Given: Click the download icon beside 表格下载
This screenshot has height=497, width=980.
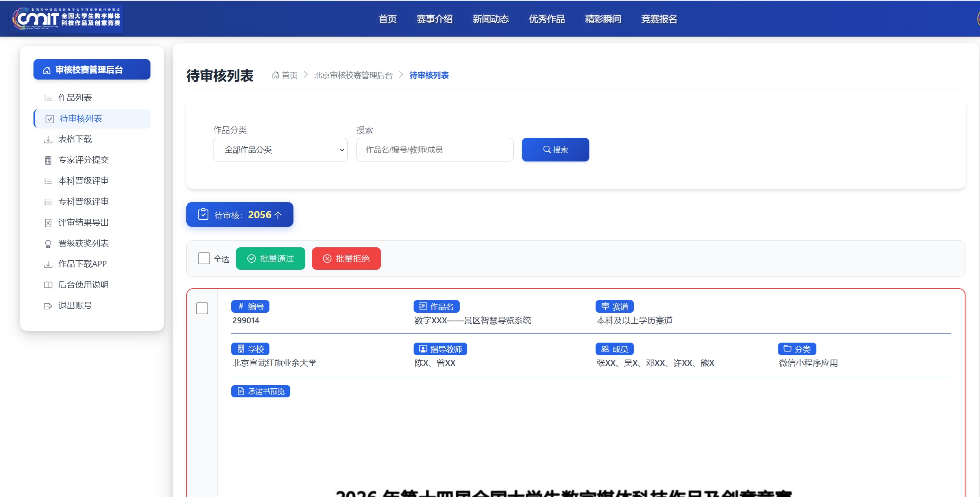Looking at the screenshot, I should coord(48,139).
